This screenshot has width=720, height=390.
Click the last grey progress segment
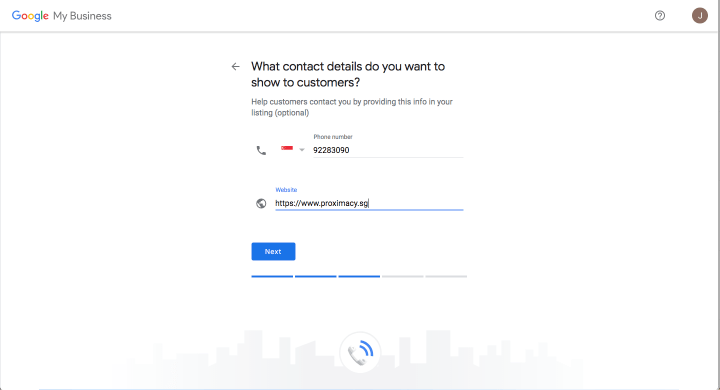coord(446,277)
